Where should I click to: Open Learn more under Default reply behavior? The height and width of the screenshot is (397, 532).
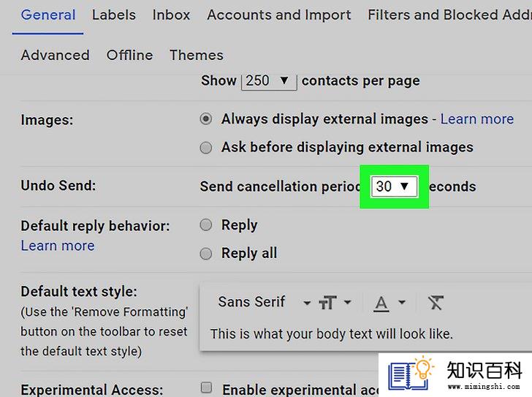point(58,246)
